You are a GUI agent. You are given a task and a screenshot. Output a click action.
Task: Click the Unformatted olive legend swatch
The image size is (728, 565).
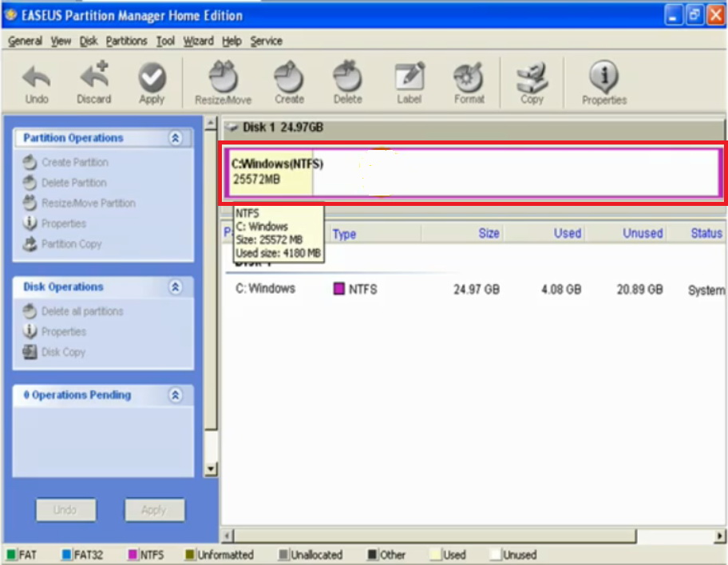(x=190, y=555)
